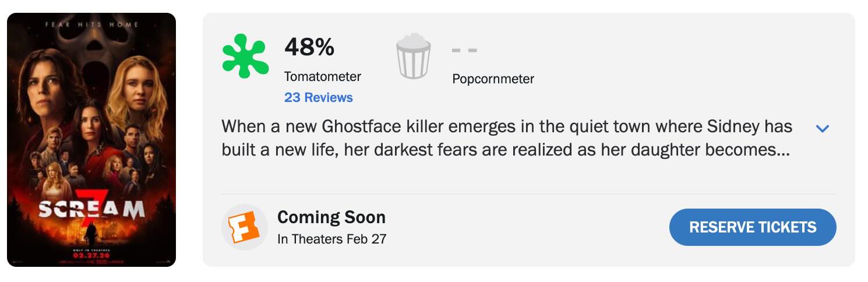
Task: Click the SCREAM title logo on poster
Action: [91, 209]
